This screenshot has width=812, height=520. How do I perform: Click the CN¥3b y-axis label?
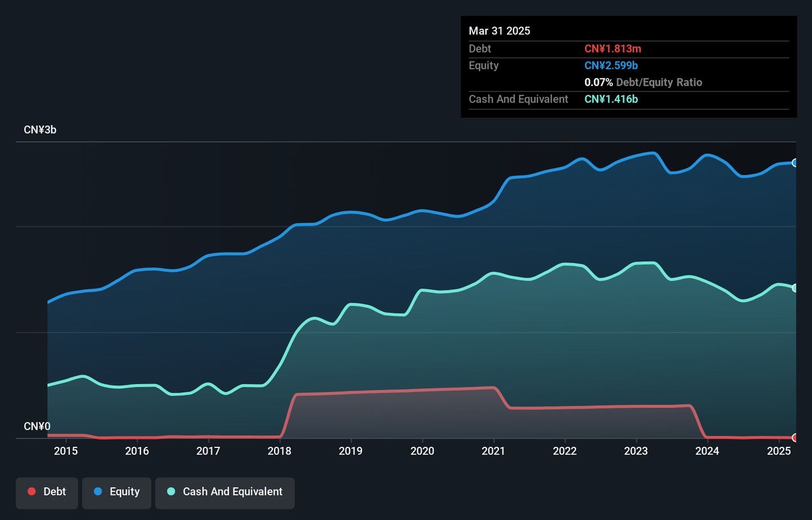40,130
